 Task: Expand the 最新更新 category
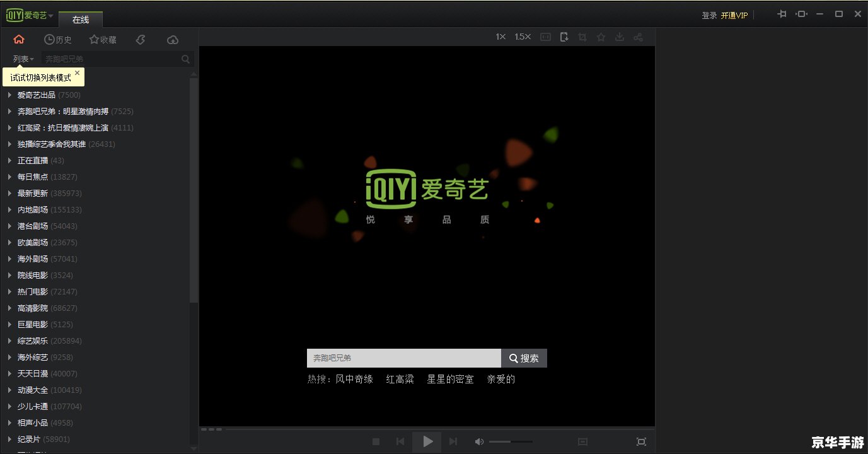9,193
